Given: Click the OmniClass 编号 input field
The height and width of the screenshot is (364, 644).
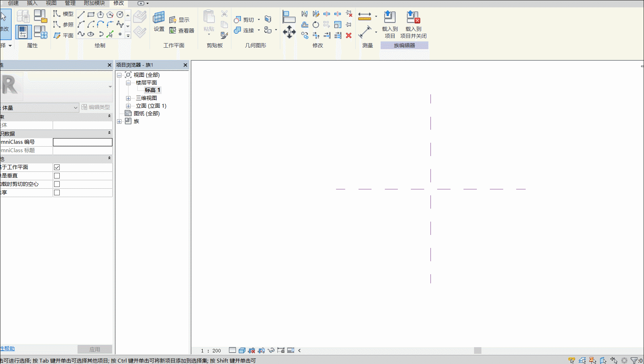Looking at the screenshot, I should click(x=83, y=142).
